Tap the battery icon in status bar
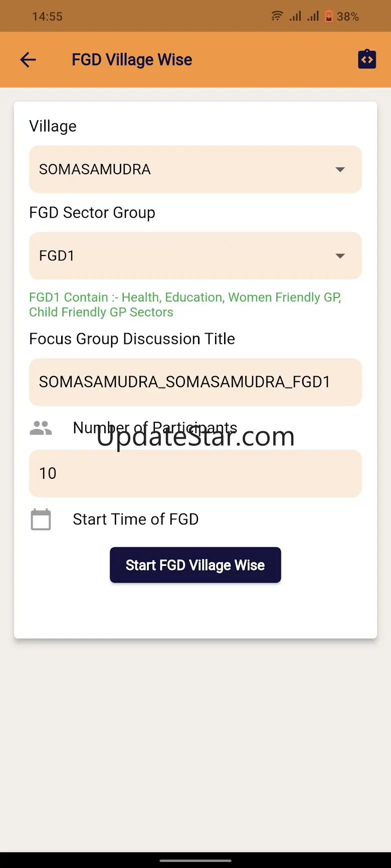The height and width of the screenshot is (868, 391). point(329,17)
